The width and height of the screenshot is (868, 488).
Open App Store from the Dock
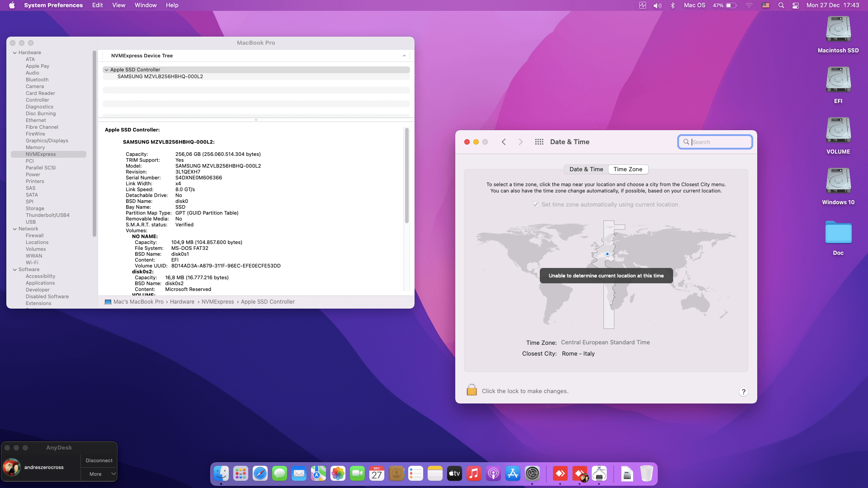(513, 474)
